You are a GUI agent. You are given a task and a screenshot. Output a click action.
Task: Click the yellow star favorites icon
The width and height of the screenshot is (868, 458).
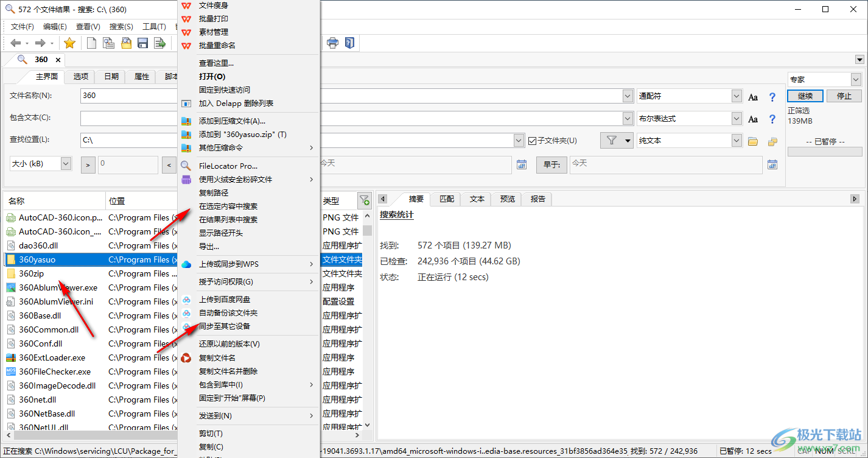[x=70, y=43]
